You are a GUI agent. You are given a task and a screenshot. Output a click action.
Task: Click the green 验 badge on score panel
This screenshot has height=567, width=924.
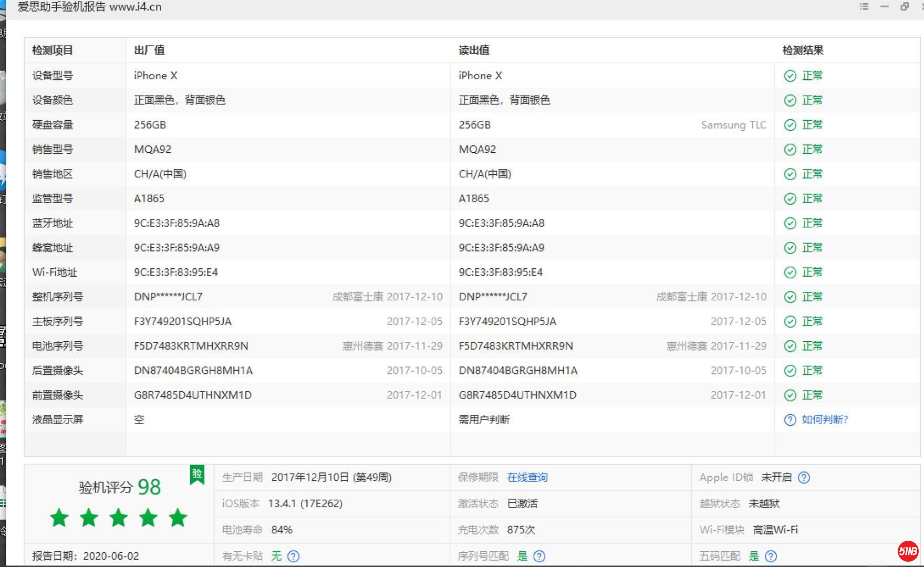pos(197,474)
